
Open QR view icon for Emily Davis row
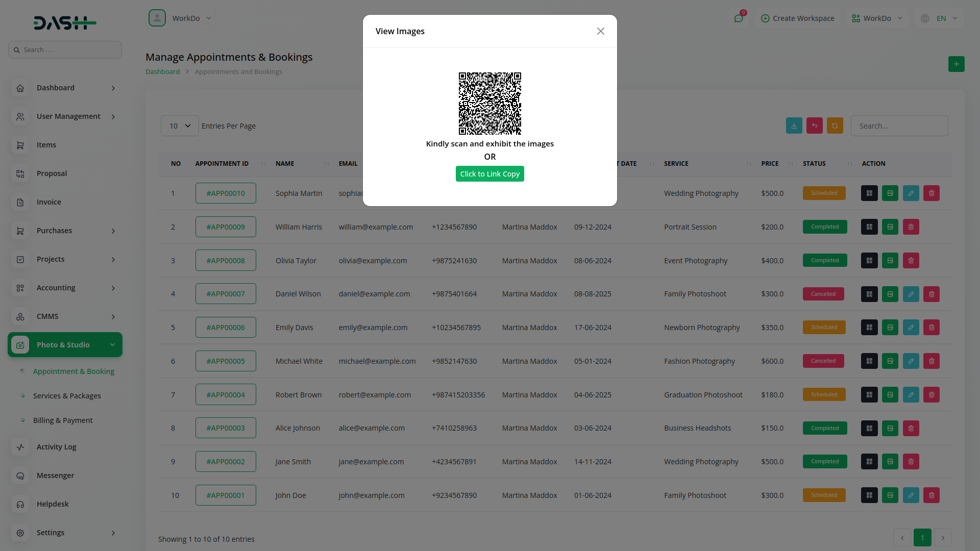tap(869, 328)
